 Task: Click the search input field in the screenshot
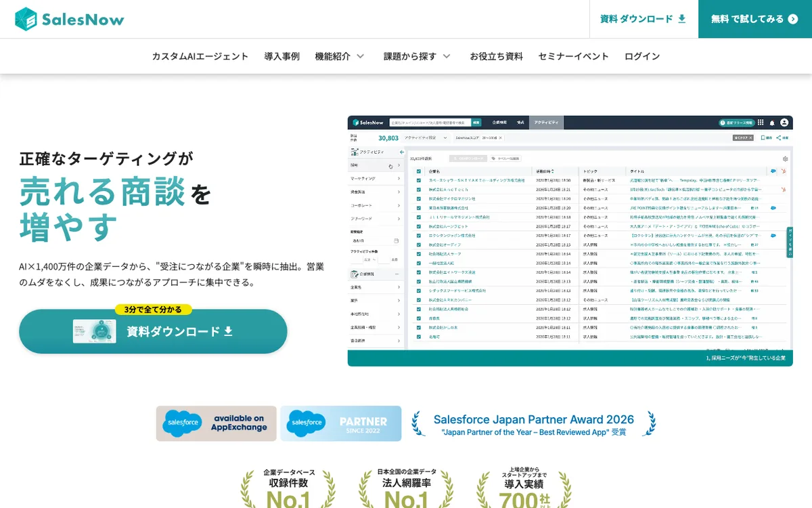pos(430,123)
